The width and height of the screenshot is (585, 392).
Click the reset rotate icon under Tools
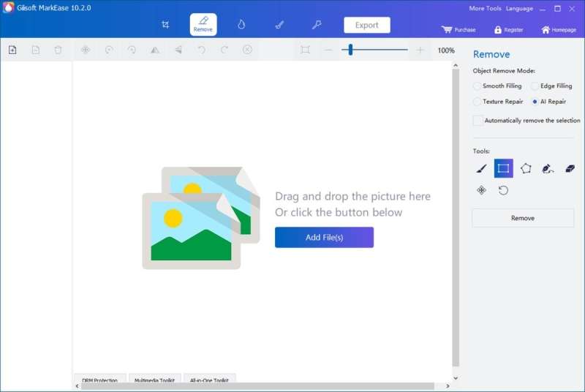[503, 191]
